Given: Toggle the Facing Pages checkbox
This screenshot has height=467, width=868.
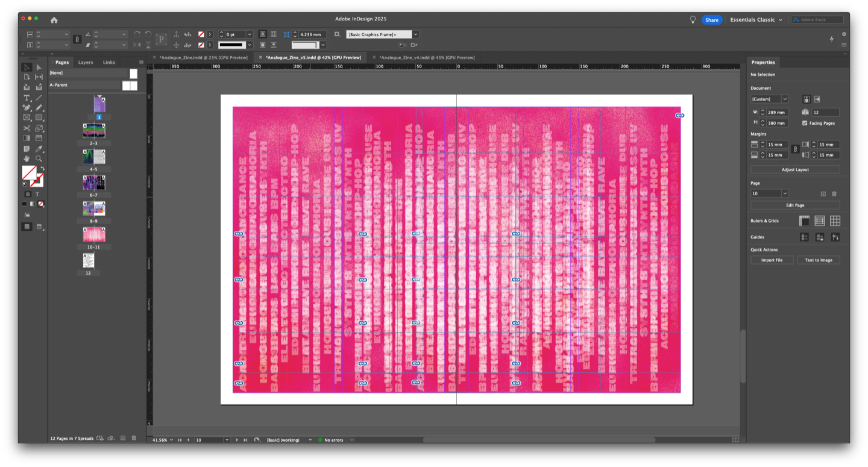Looking at the screenshot, I should (x=805, y=123).
